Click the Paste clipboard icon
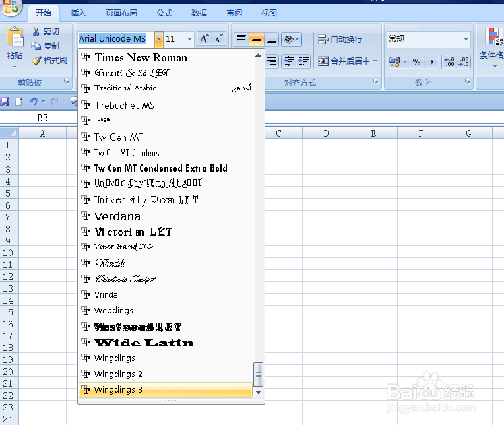The height and width of the screenshot is (425, 504). 15,36
